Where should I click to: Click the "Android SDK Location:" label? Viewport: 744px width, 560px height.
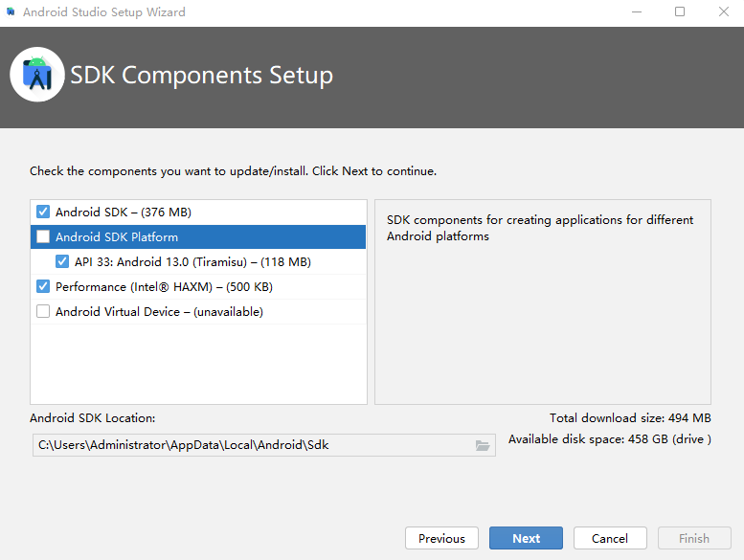93,417
